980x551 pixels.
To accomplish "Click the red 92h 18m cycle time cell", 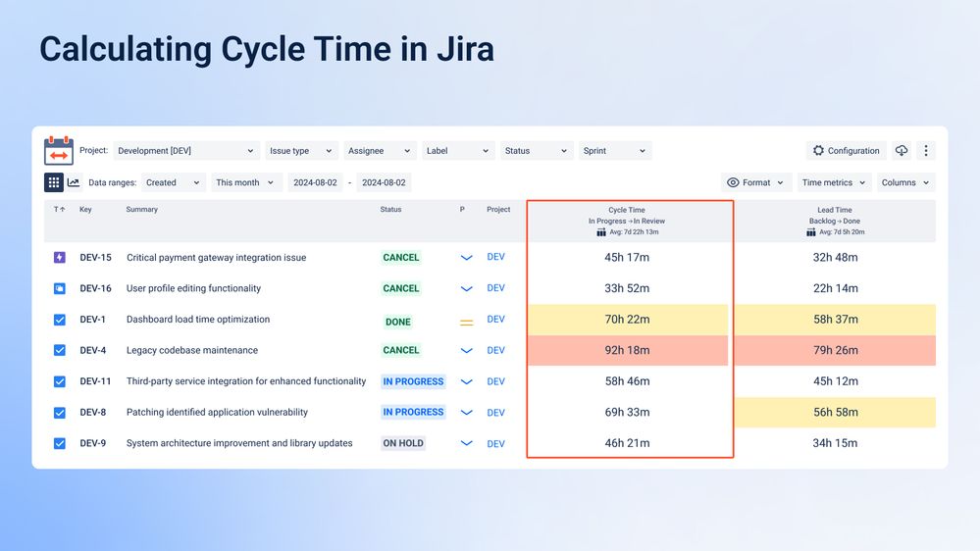I will [628, 350].
